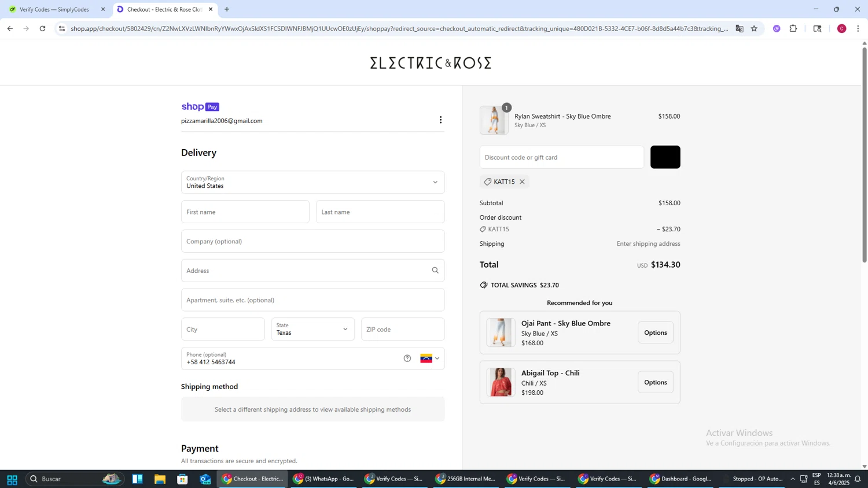Focus the First name field
The width and height of the screenshot is (868, 488).
point(245,212)
